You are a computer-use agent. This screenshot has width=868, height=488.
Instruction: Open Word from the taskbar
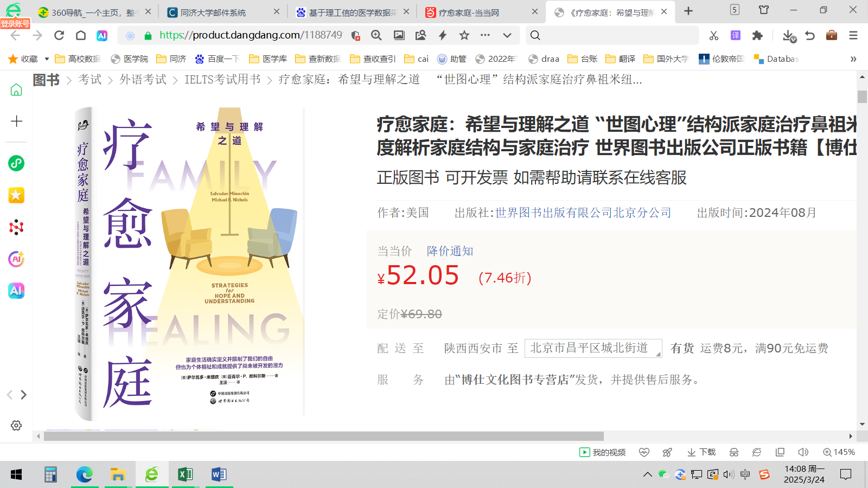pyautogui.click(x=219, y=475)
